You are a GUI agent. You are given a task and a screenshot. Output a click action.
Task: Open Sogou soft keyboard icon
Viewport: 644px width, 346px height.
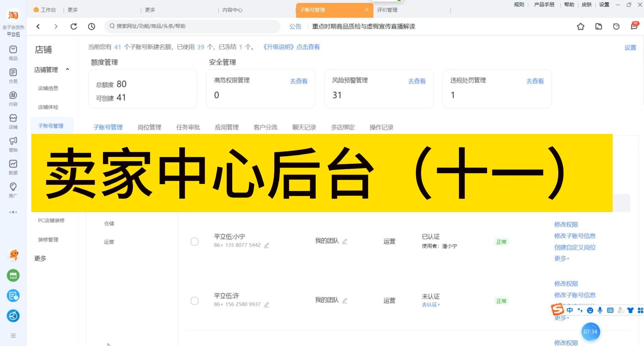[610, 310]
